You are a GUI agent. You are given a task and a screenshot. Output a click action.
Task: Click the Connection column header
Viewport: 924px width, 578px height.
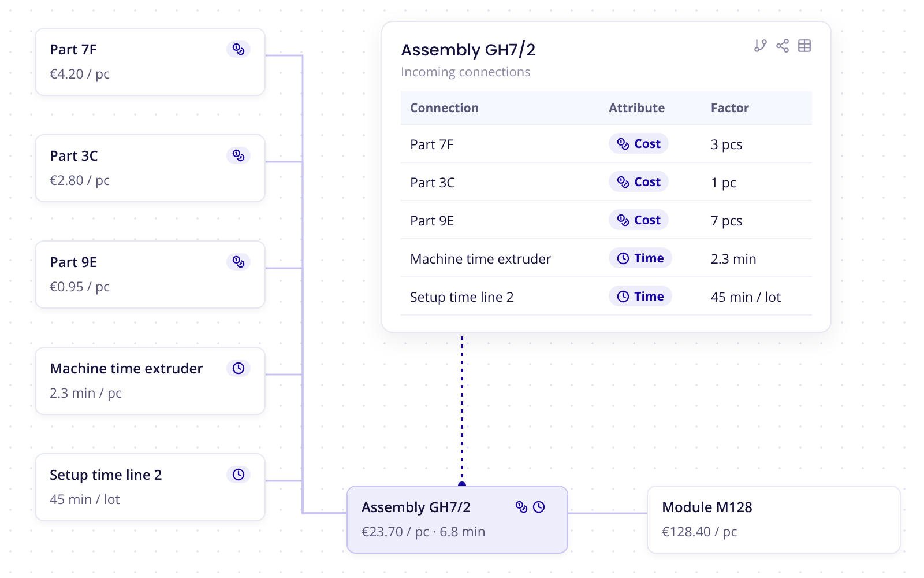pyautogui.click(x=444, y=108)
